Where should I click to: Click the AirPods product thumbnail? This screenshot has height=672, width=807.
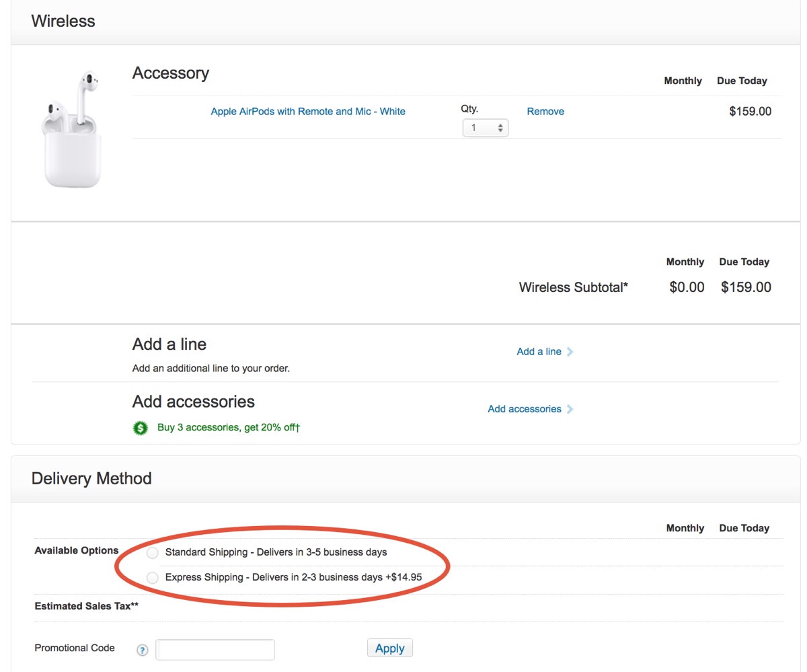pos(72,128)
